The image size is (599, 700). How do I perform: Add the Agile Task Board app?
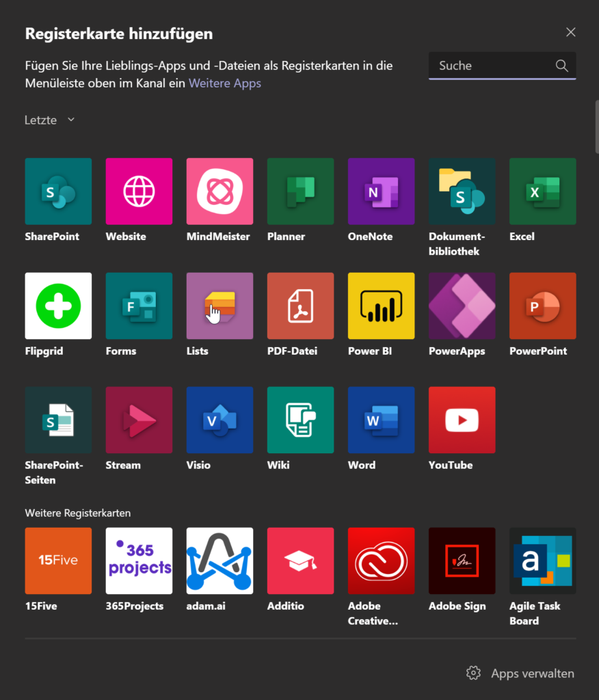coord(543,561)
